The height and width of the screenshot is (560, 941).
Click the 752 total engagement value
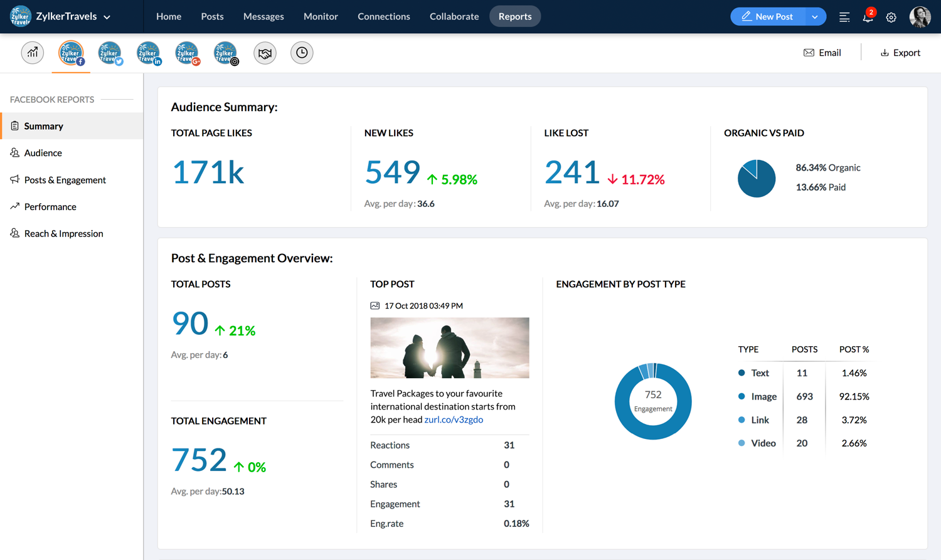(x=199, y=460)
